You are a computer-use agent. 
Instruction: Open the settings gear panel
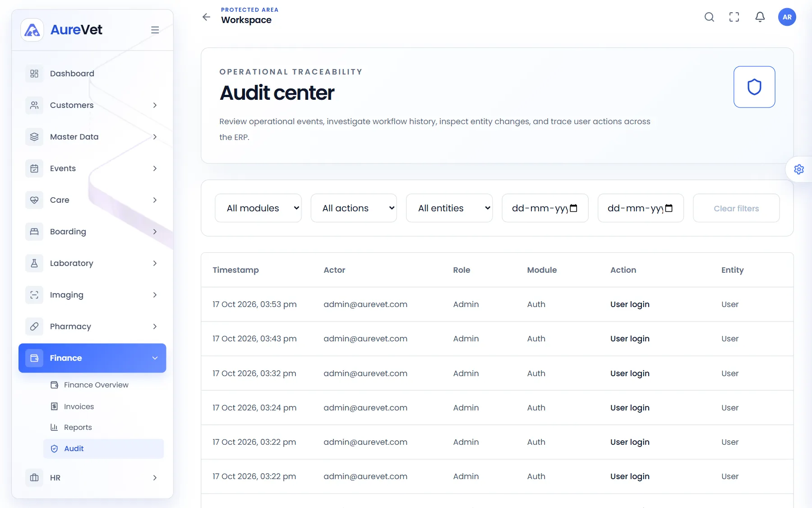(799, 169)
